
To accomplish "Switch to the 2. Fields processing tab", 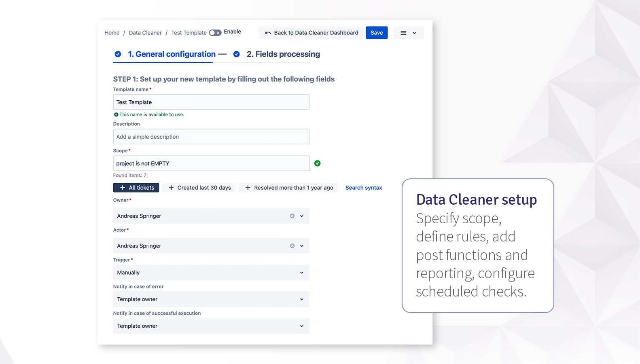I will [x=283, y=54].
